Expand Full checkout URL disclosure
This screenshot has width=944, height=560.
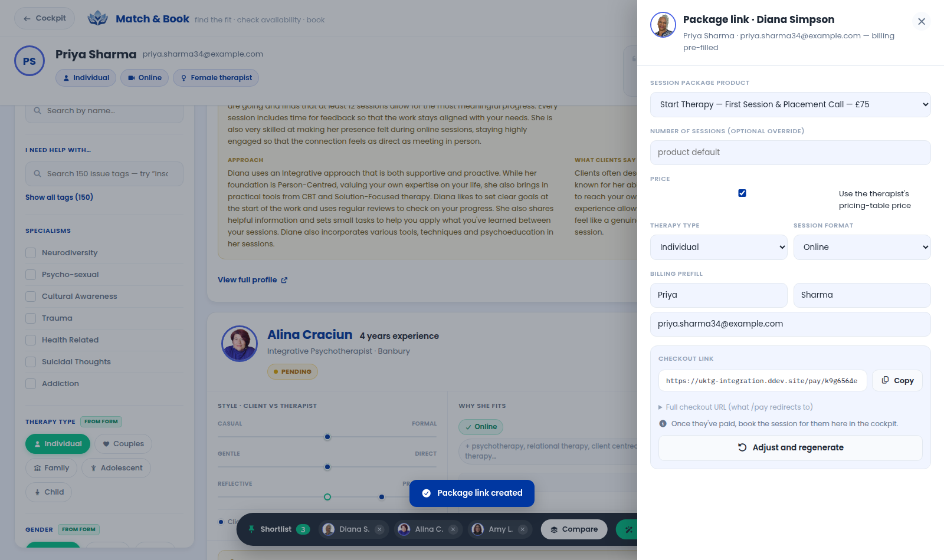tap(736, 407)
